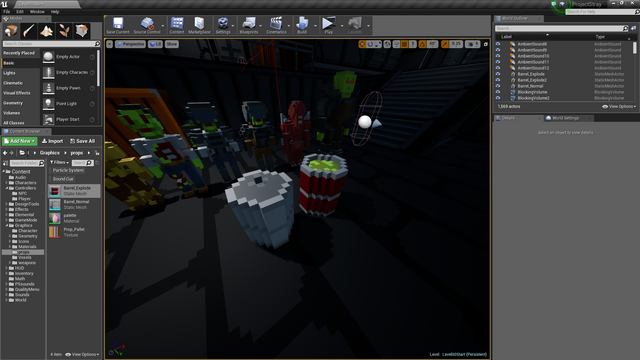640x360 pixels.
Task: Select the Place mode icon
Action: pyautogui.click(x=11, y=31)
